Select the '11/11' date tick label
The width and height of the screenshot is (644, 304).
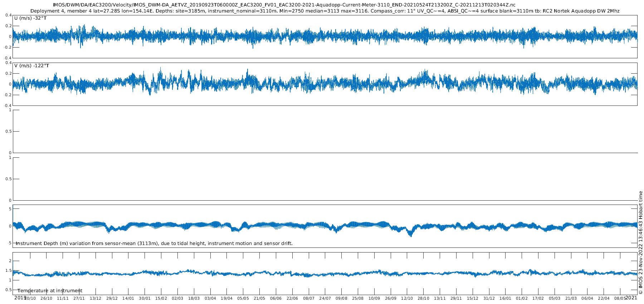tap(63, 298)
